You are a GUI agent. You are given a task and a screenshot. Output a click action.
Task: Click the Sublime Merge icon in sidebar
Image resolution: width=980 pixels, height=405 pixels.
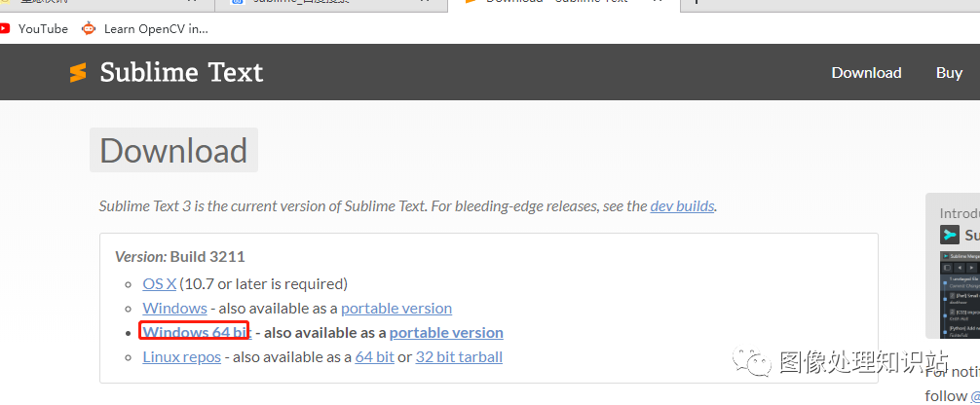[950, 235]
